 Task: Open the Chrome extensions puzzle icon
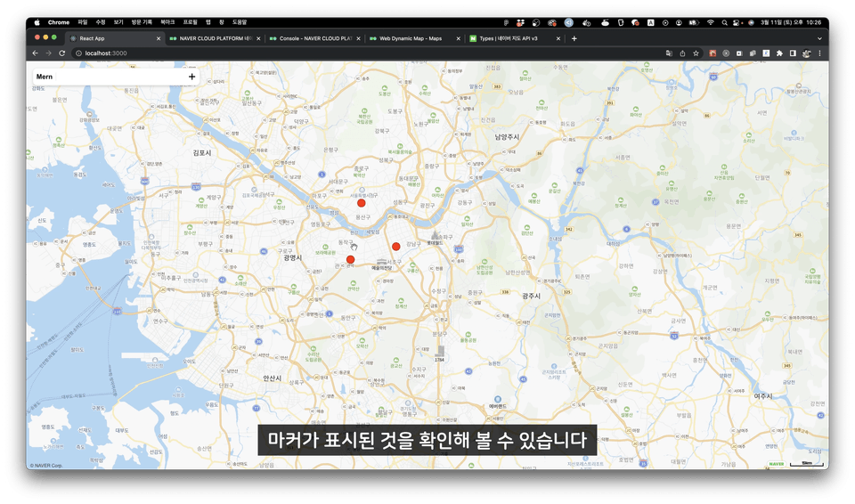pos(779,53)
